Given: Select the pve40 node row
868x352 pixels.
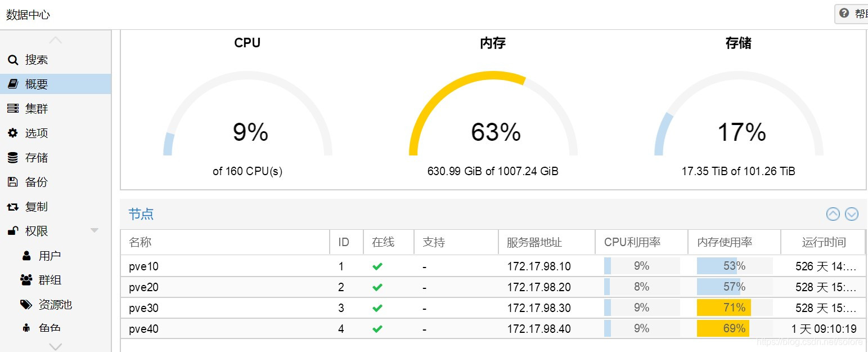Looking at the screenshot, I should coord(493,328).
